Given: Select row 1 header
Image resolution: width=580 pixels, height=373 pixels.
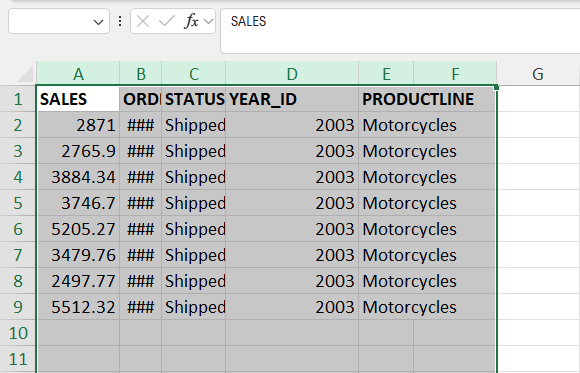Looking at the screenshot, I should click(x=18, y=99).
